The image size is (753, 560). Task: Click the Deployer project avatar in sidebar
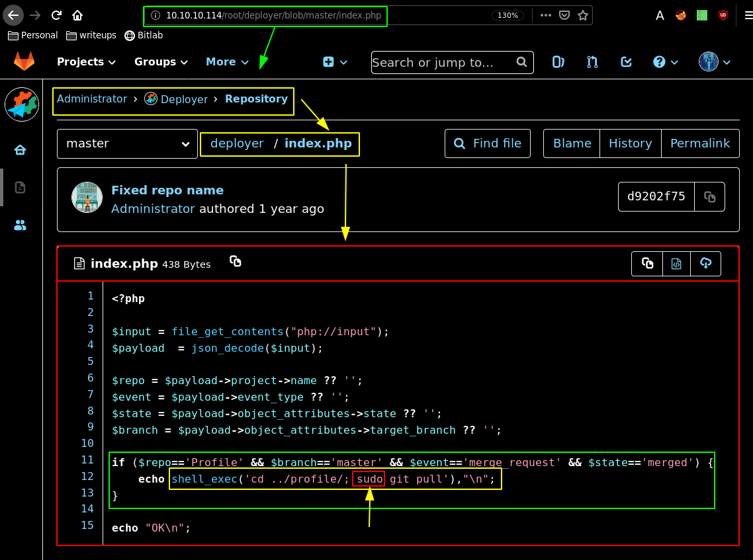tap(22, 104)
